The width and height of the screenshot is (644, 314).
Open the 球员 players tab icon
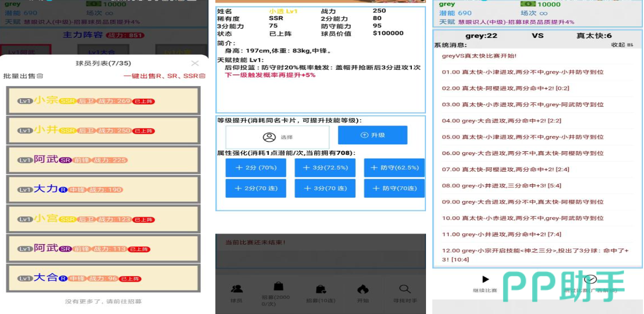point(237,289)
